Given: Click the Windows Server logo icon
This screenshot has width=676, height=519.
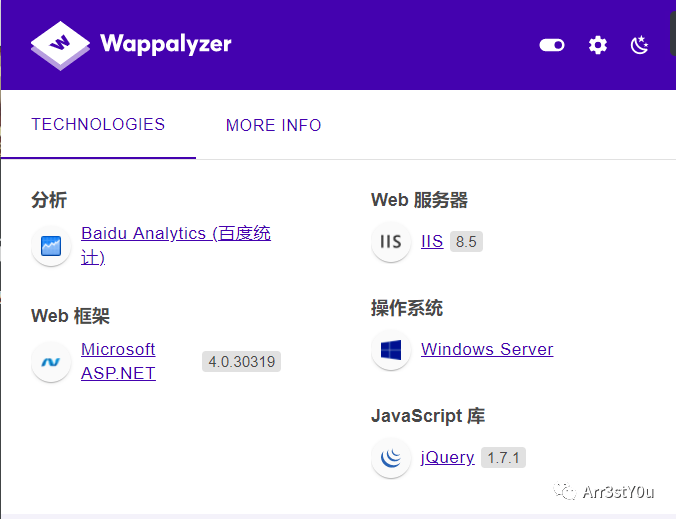Looking at the screenshot, I should [x=391, y=350].
